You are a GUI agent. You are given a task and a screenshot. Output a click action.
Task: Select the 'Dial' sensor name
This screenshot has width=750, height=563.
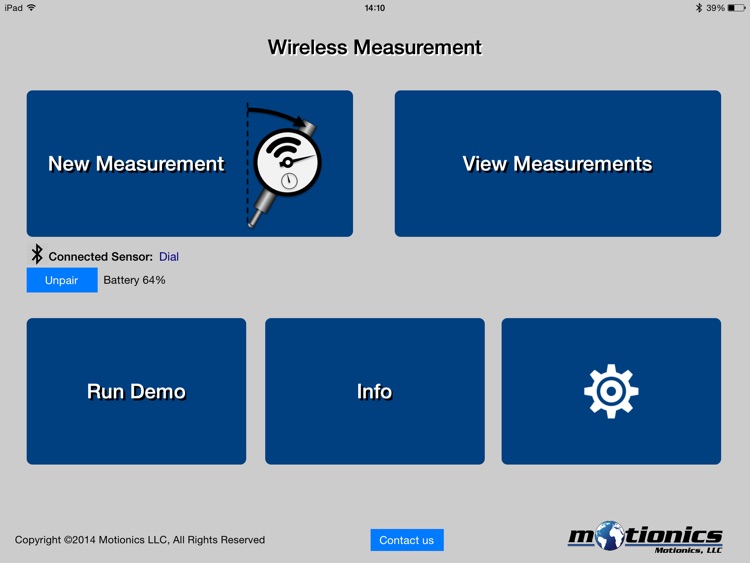click(169, 257)
